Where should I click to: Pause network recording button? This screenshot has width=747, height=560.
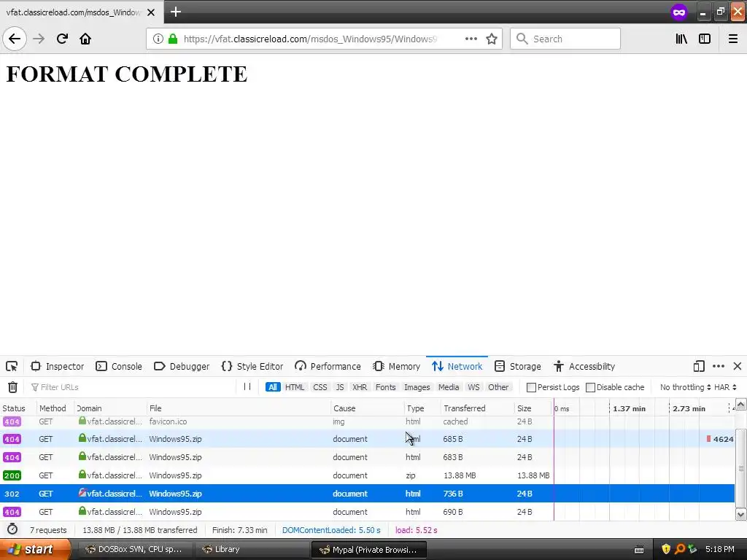247,386
